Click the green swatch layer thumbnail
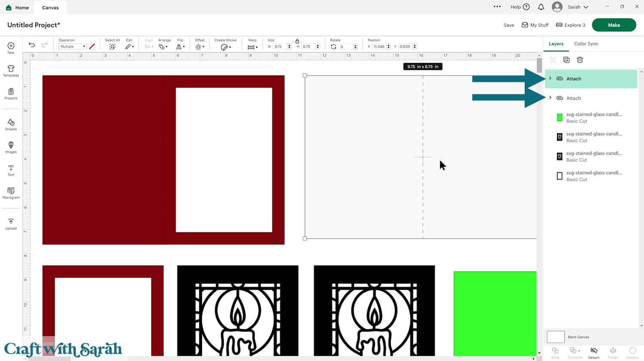Viewport: 644px width, 361px height. 559,117
